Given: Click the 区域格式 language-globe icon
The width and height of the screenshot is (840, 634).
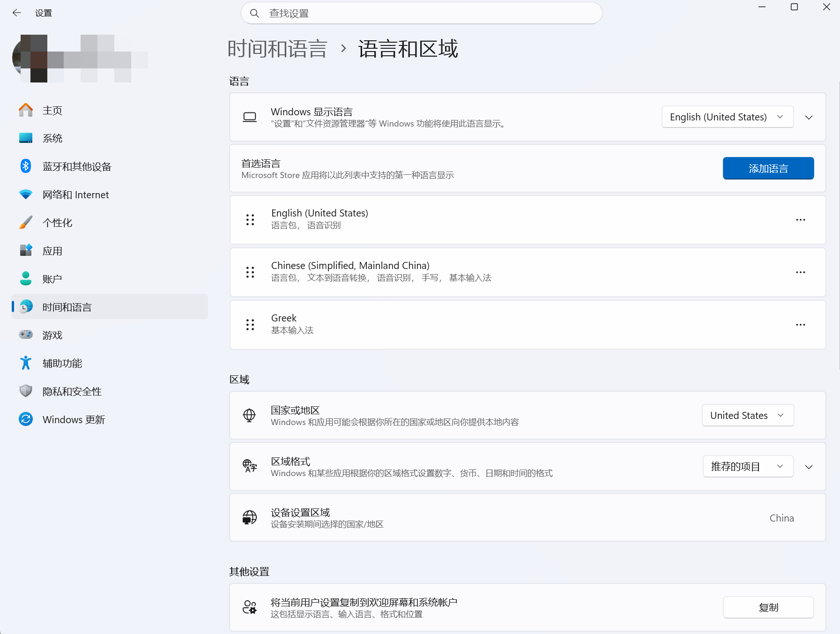Looking at the screenshot, I should [249, 466].
